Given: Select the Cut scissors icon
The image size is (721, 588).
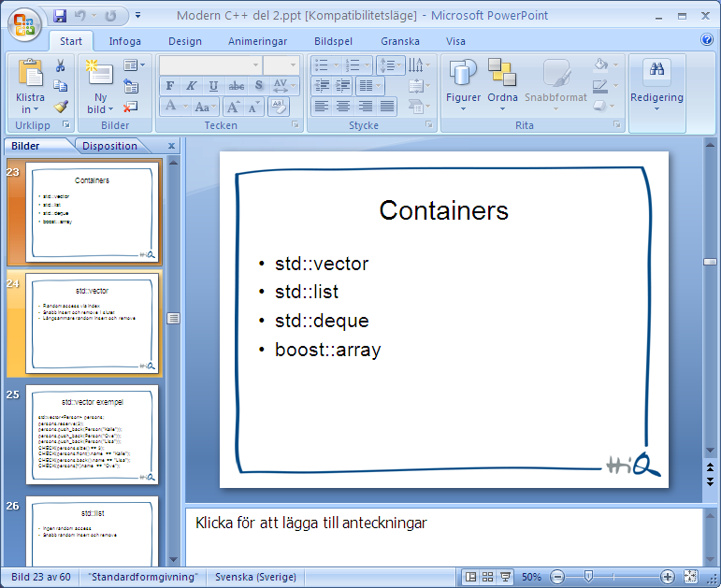Looking at the screenshot, I should 60,65.
